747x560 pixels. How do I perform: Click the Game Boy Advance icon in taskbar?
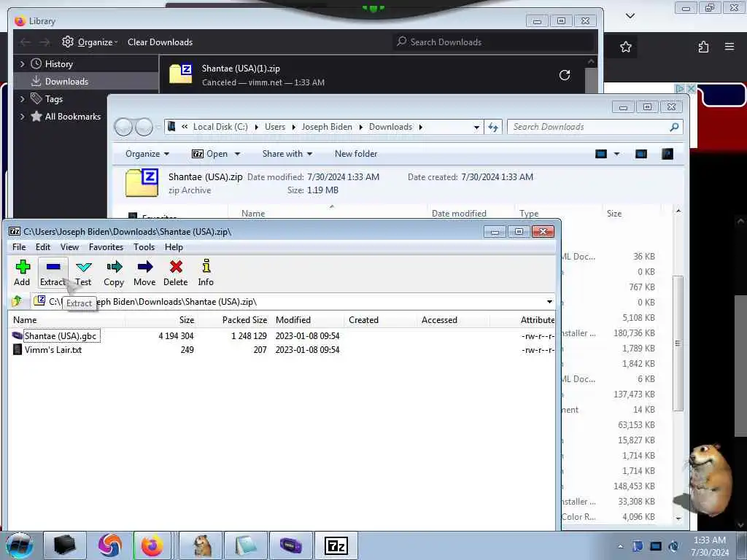pyautogui.click(x=291, y=545)
